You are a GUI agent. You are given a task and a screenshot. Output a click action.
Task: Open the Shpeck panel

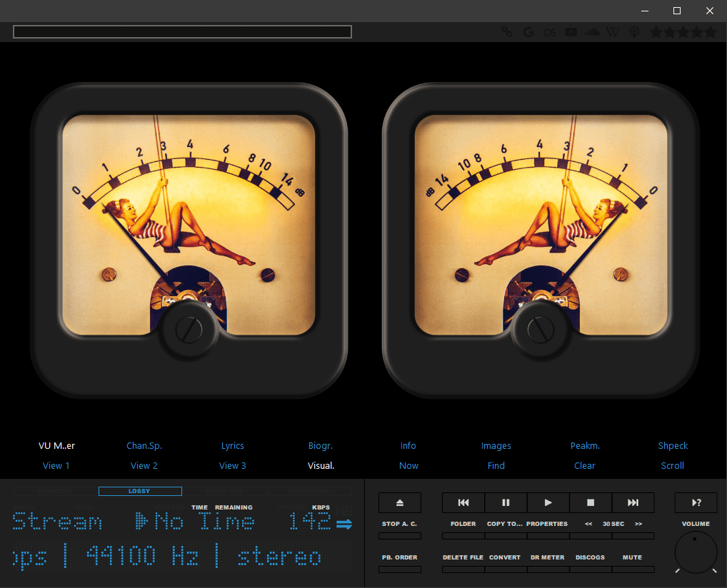click(x=673, y=446)
